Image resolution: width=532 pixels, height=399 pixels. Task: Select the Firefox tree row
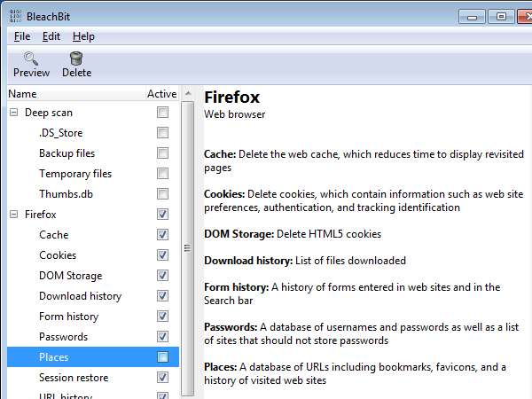(x=93, y=214)
